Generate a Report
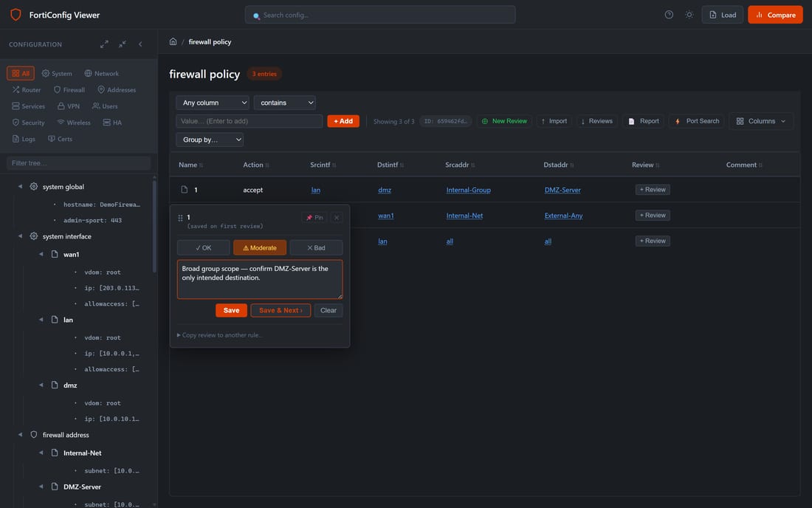The width and height of the screenshot is (812, 508). pyautogui.click(x=643, y=121)
